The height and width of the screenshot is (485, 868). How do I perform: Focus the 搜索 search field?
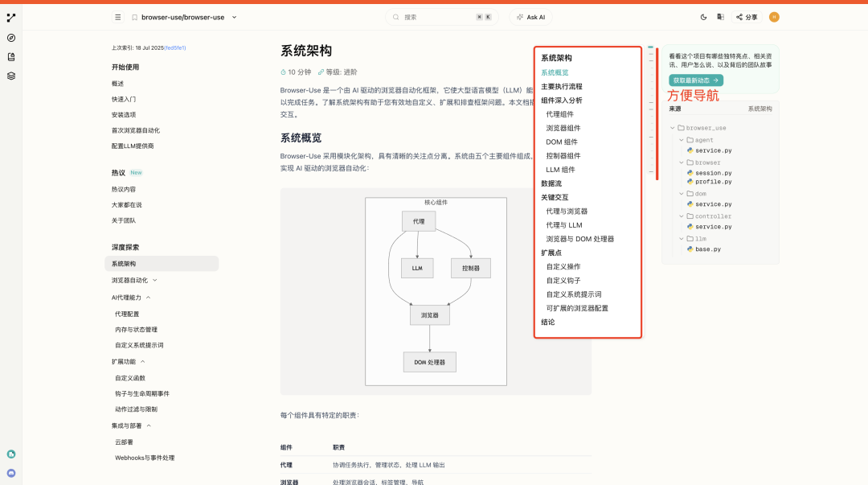coord(442,17)
